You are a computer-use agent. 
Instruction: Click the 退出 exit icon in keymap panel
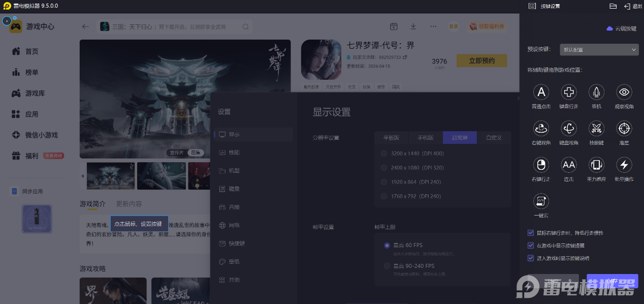[x=627, y=6]
